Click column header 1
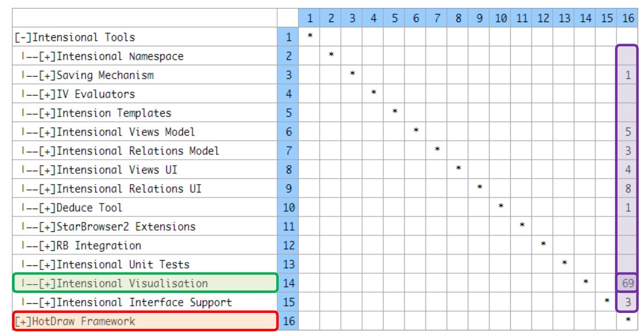The width and height of the screenshot is (644, 335). [x=310, y=19]
